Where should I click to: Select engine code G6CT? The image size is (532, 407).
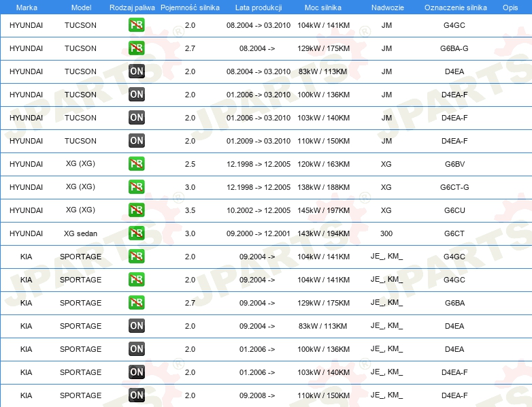click(454, 233)
